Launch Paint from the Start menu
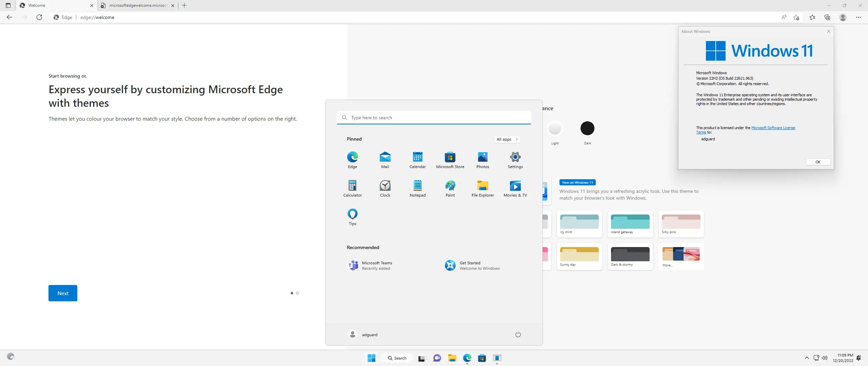Viewport: 868px width, 366px height. (450, 186)
